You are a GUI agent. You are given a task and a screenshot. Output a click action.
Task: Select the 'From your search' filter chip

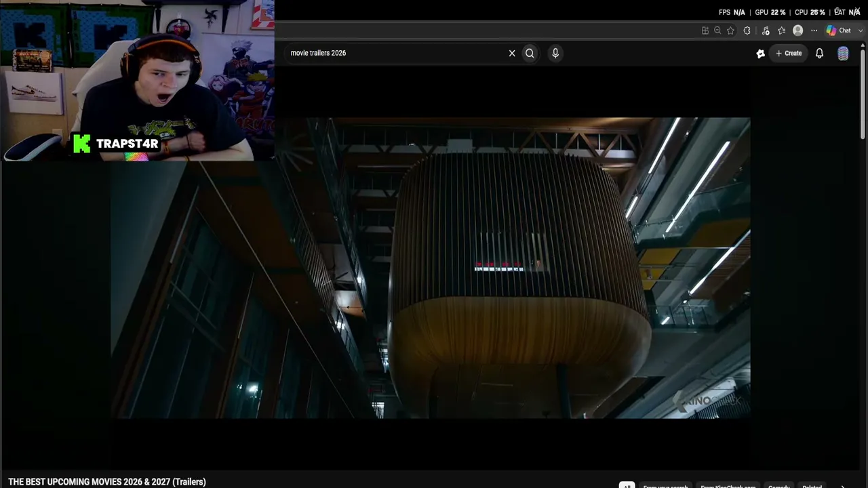[x=665, y=486]
